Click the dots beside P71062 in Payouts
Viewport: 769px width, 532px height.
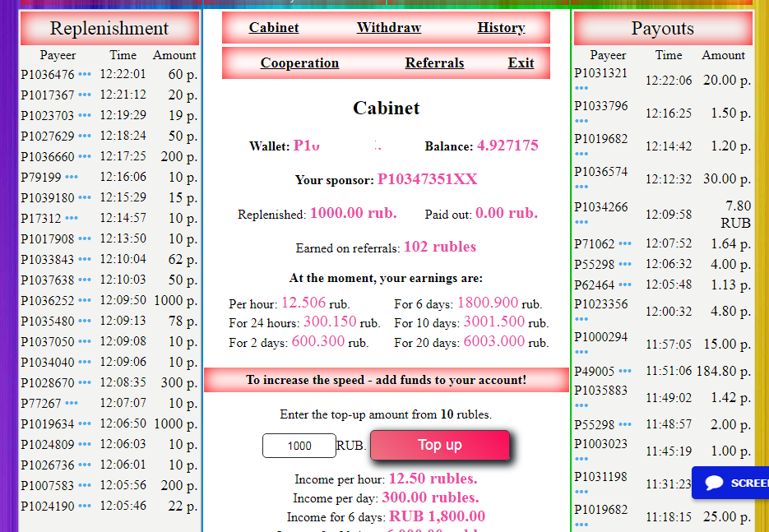625,243
